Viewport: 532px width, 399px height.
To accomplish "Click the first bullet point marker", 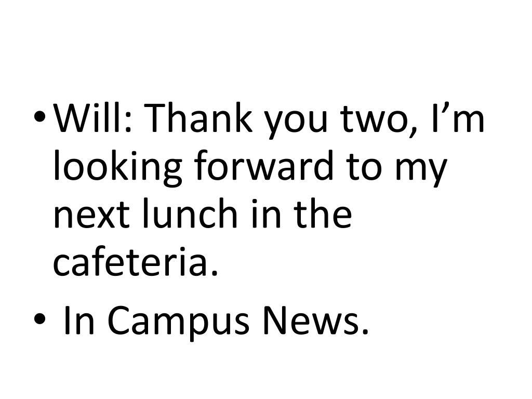I will [x=42, y=116].
